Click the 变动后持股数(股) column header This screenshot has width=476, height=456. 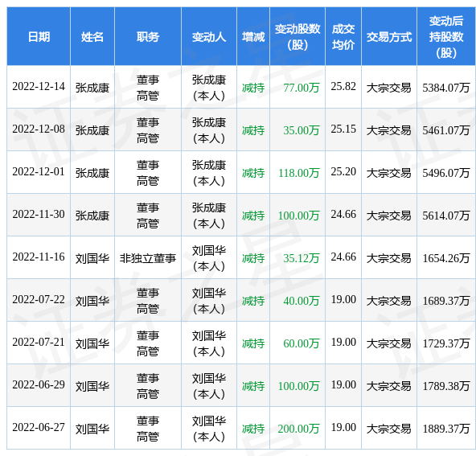(x=446, y=37)
